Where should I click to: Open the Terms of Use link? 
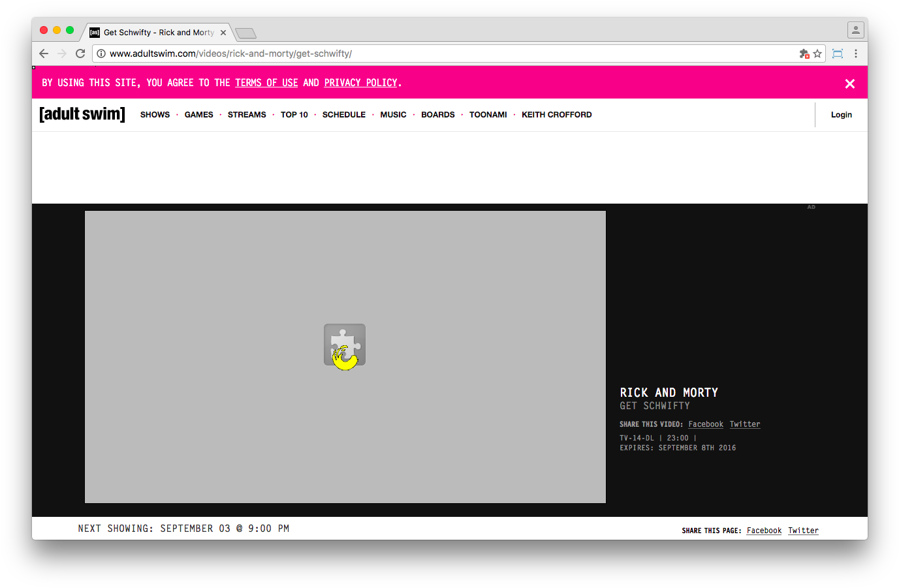[x=266, y=83]
